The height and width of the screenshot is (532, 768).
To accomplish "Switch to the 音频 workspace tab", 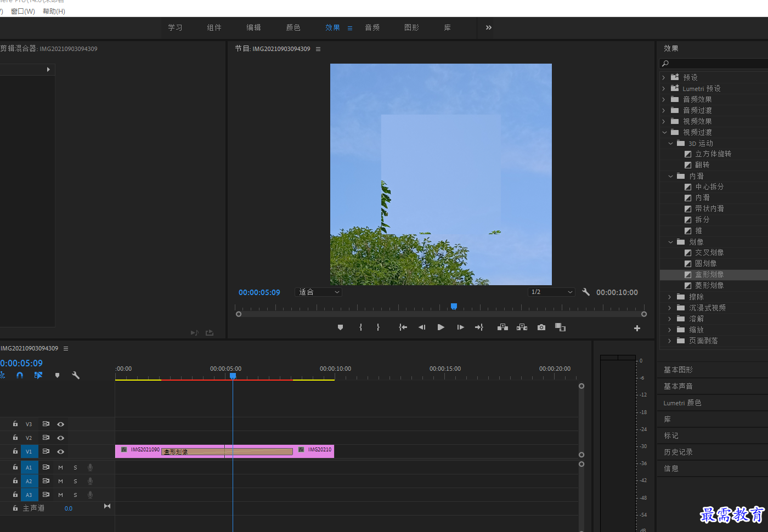I will pyautogui.click(x=372, y=27).
